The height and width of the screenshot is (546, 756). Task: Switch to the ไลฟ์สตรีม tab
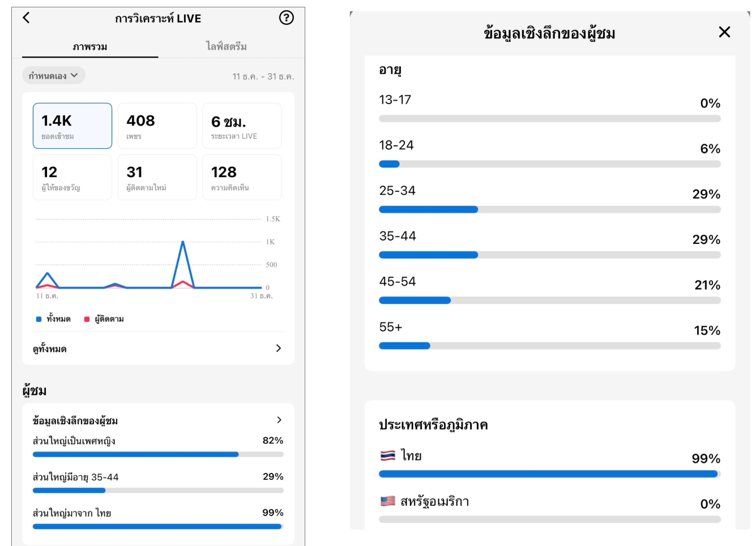coord(226,46)
